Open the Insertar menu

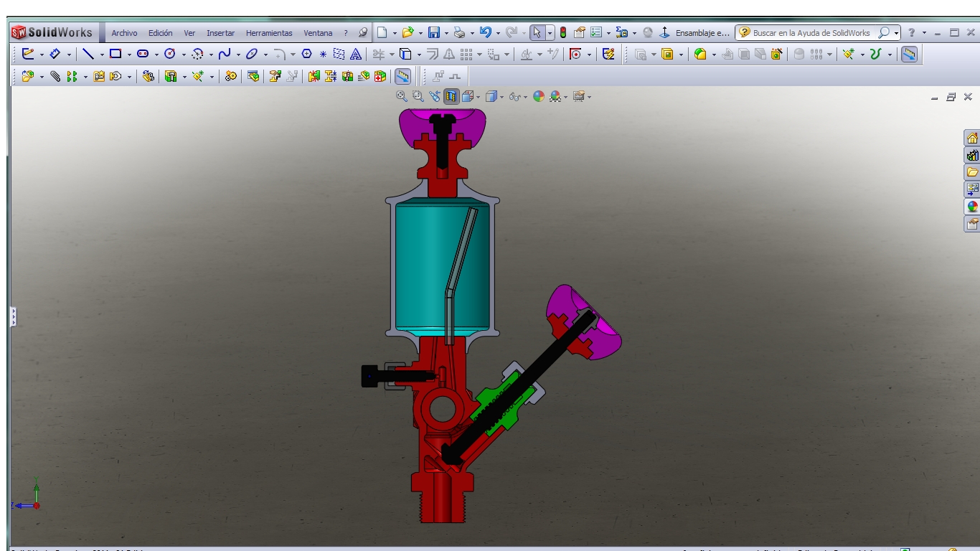(220, 33)
